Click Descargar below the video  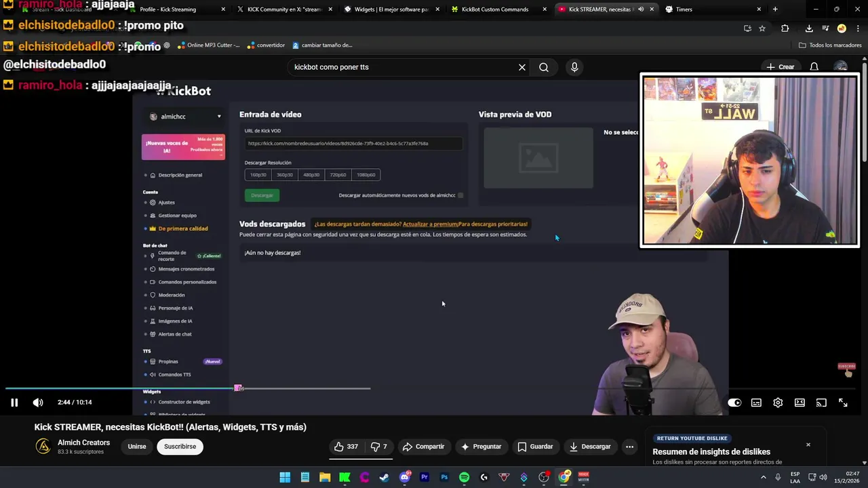pos(590,447)
